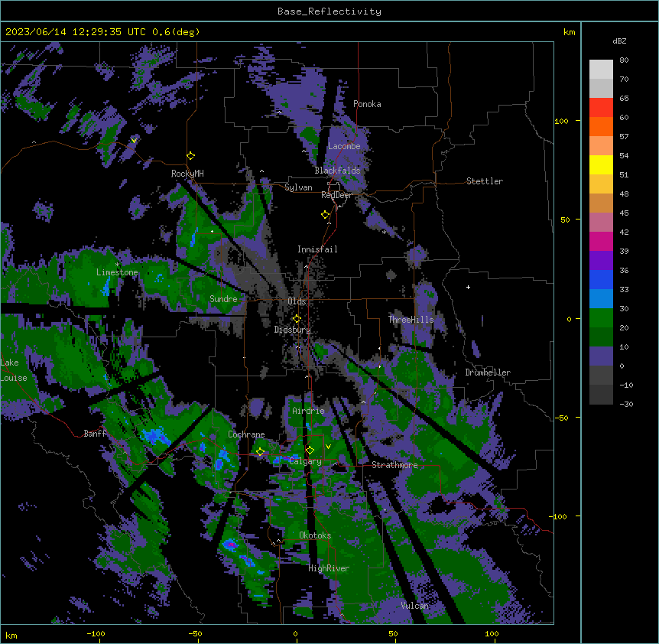Click the white plus marker southeast of Stettler
Screen dimensions: 659x644
468,287
